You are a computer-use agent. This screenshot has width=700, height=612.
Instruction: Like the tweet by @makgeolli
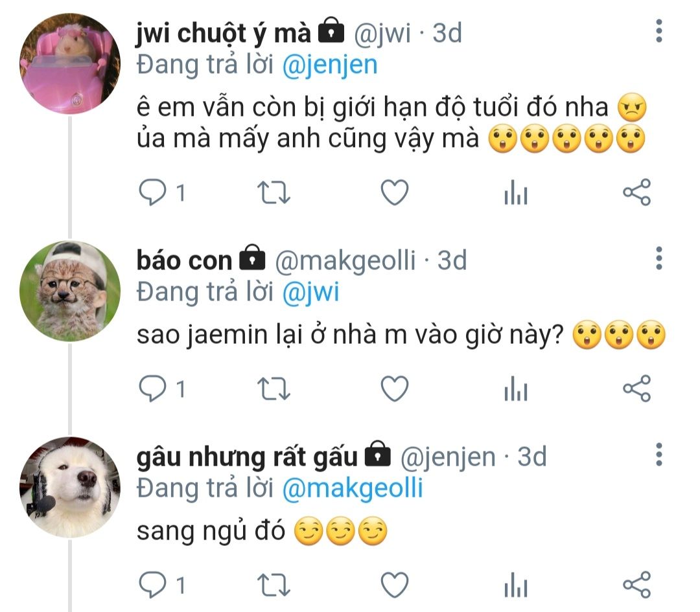coord(395,389)
